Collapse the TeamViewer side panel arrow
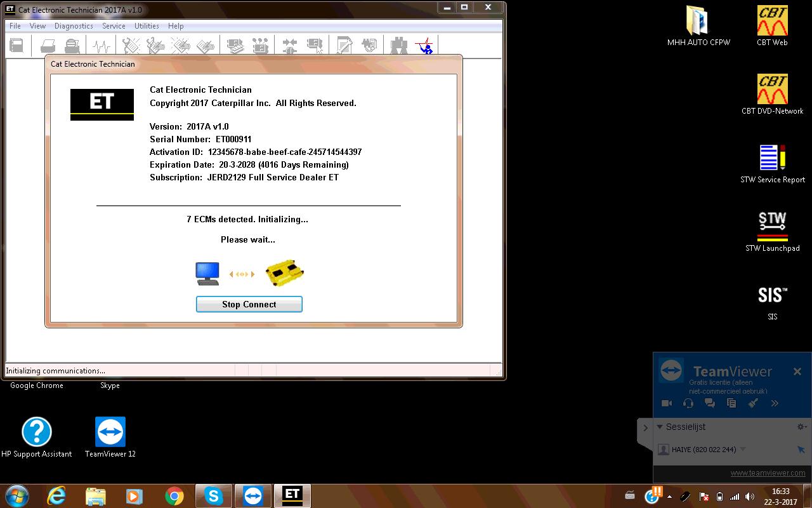The width and height of the screenshot is (812, 508). tap(645, 428)
